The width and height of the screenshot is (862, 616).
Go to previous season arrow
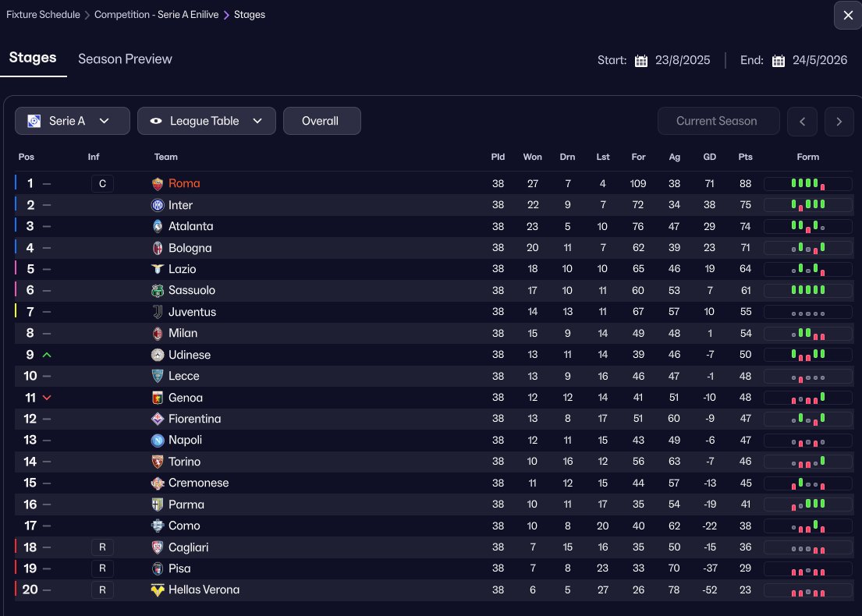click(x=802, y=122)
